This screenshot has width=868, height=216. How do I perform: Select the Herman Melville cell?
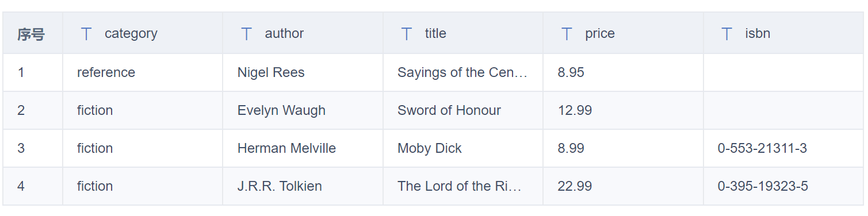click(x=303, y=148)
